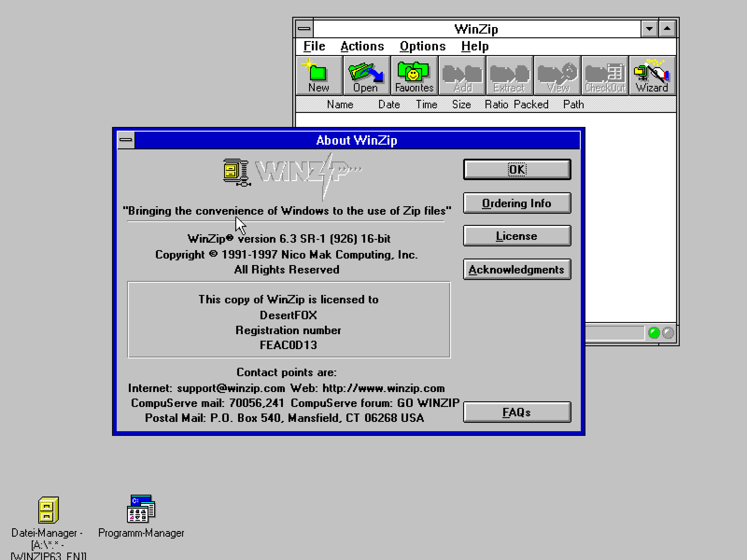Click the registration number FEAC0D13
The width and height of the screenshot is (747, 560).
[x=289, y=345]
